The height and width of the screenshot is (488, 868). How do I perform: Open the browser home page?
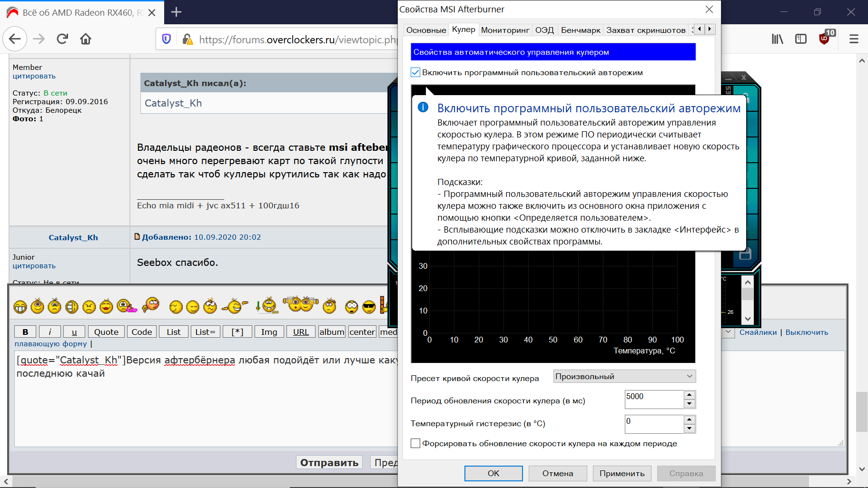[86, 39]
